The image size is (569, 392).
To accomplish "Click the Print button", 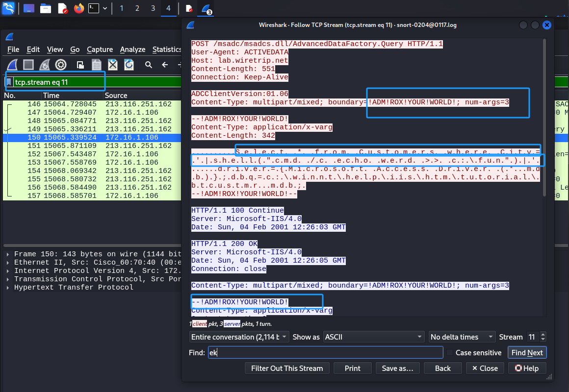I will pyautogui.click(x=352, y=368).
